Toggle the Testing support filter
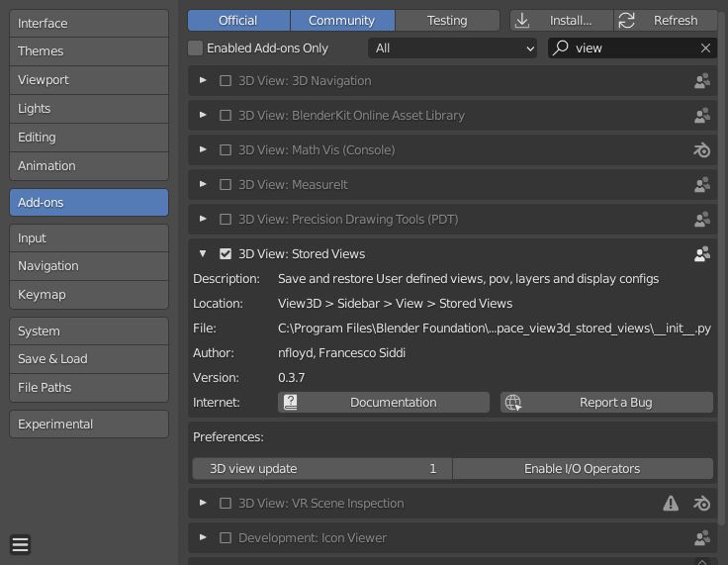Image resolution: width=728 pixels, height=565 pixels. [447, 21]
